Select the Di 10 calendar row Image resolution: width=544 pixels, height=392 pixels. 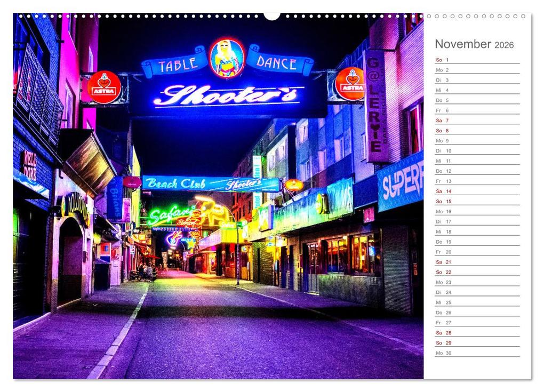(x=477, y=150)
